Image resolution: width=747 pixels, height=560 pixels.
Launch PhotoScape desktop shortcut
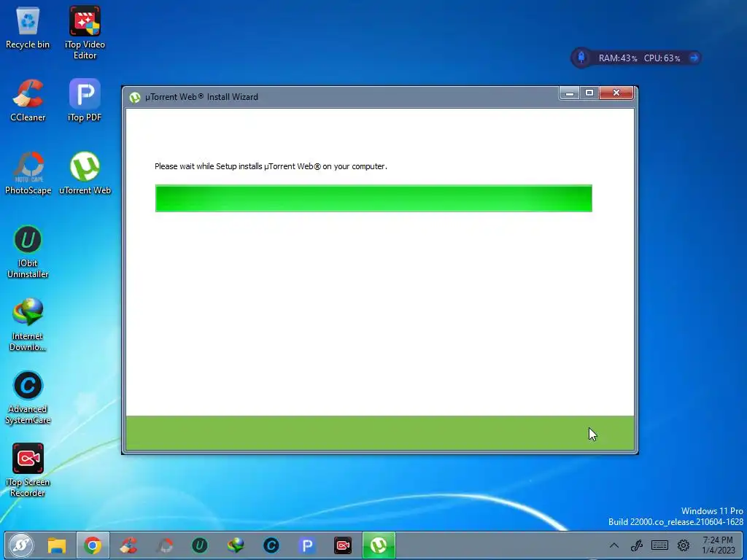click(x=28, y=174)
